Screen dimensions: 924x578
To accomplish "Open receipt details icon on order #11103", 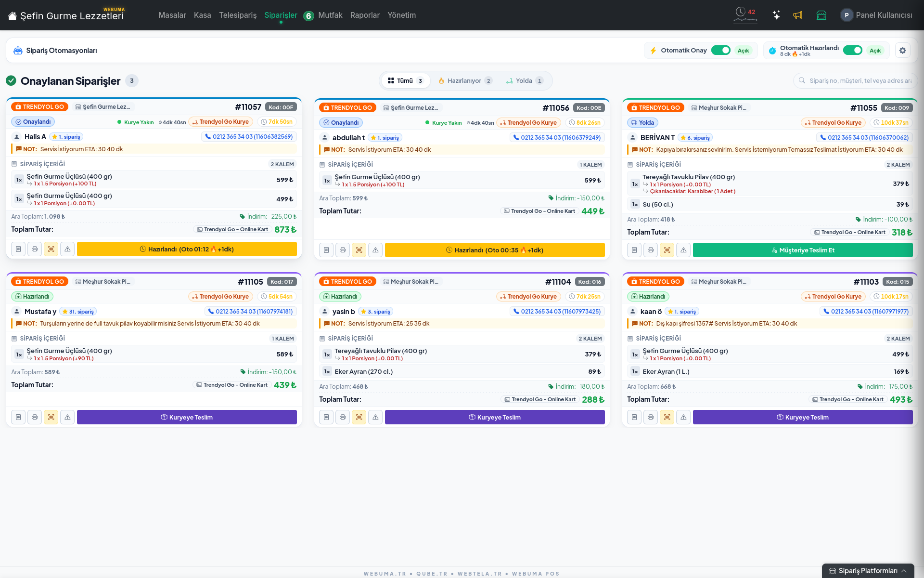I will pyautogui.click(x=634, y=417).
